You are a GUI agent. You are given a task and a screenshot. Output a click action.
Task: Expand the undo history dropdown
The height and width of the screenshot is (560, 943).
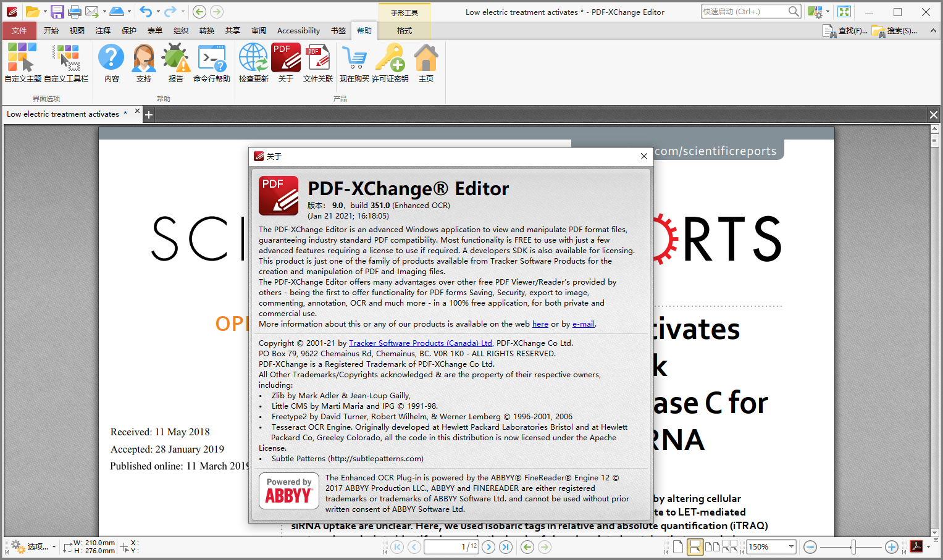[x=157, y=11]
